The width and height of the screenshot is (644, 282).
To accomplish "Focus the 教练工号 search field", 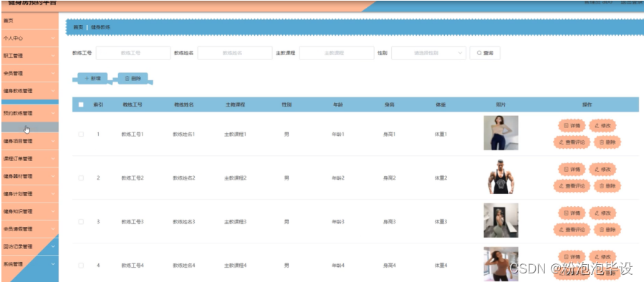I will tap(133, 53).
